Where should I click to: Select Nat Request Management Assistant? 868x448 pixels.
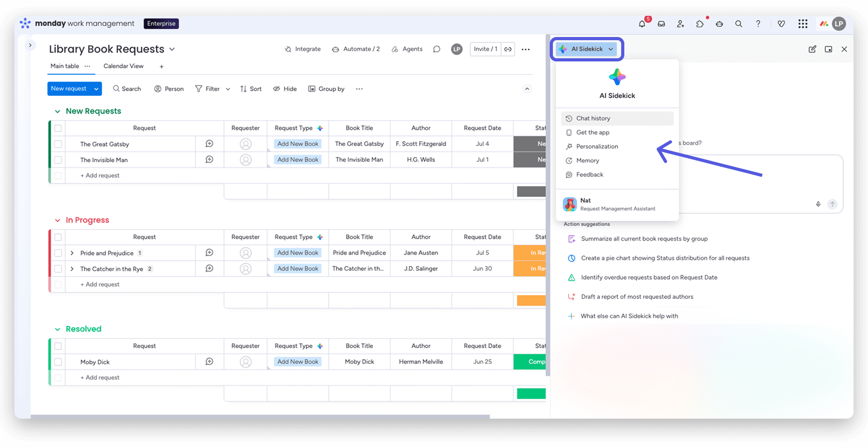pyautogui.click(x=617, y=204)
